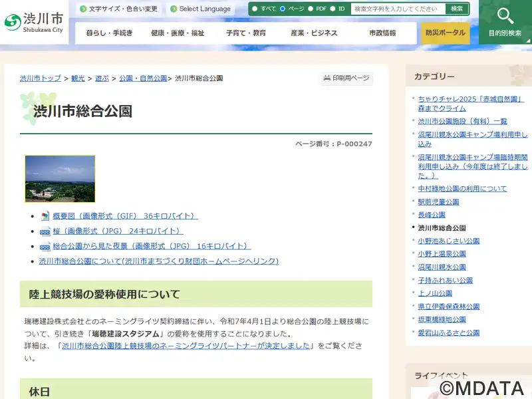Expand the 子育て・教育 navigation menu
The width and height of the screenshot is (532, 399).
245,33
